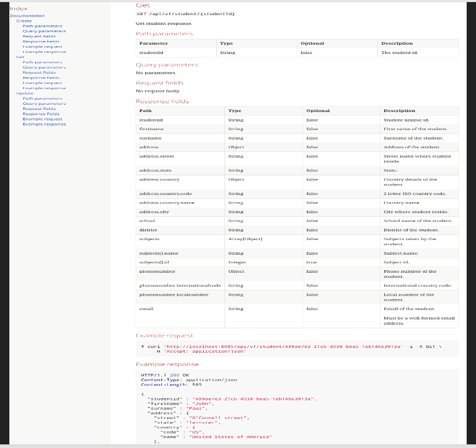The width and height of the screenshot is (476, 448).
Task: Select the 'district' path cell
Action: pos(148,230)
